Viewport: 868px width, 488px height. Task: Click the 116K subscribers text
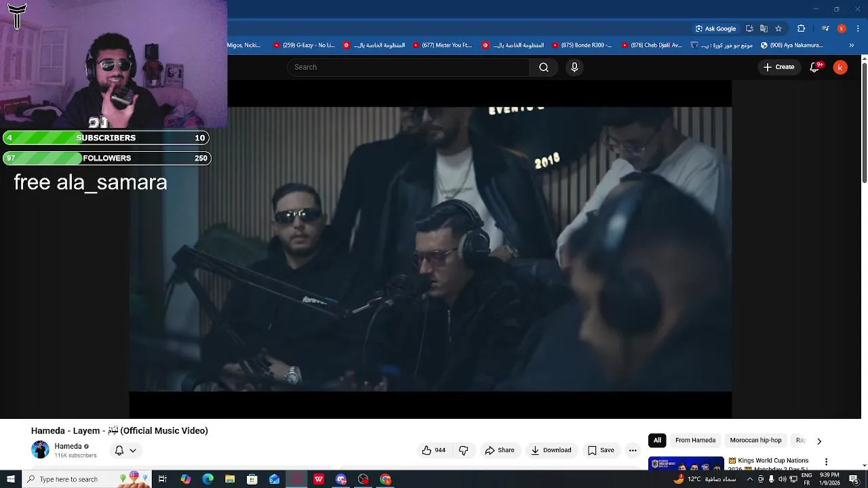[75, 455]
